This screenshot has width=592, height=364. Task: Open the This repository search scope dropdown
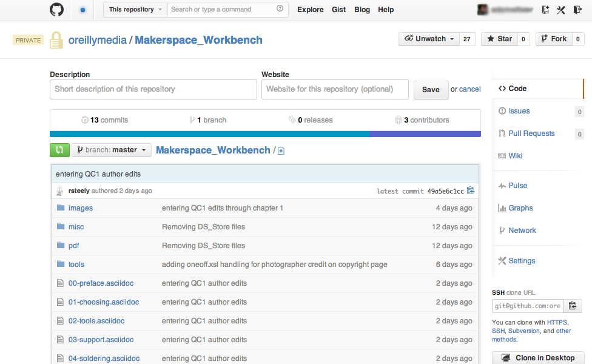click(x=135, y=10)
